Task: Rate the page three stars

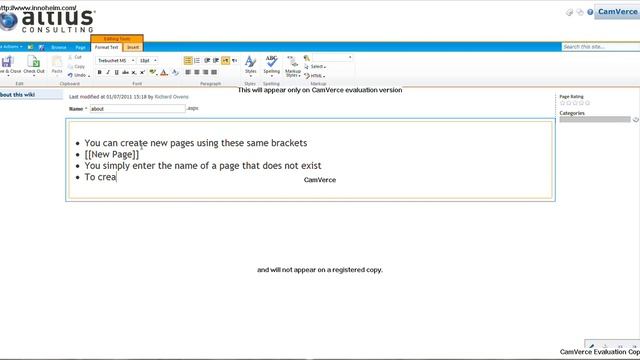Action: click(x=575, y=103)
